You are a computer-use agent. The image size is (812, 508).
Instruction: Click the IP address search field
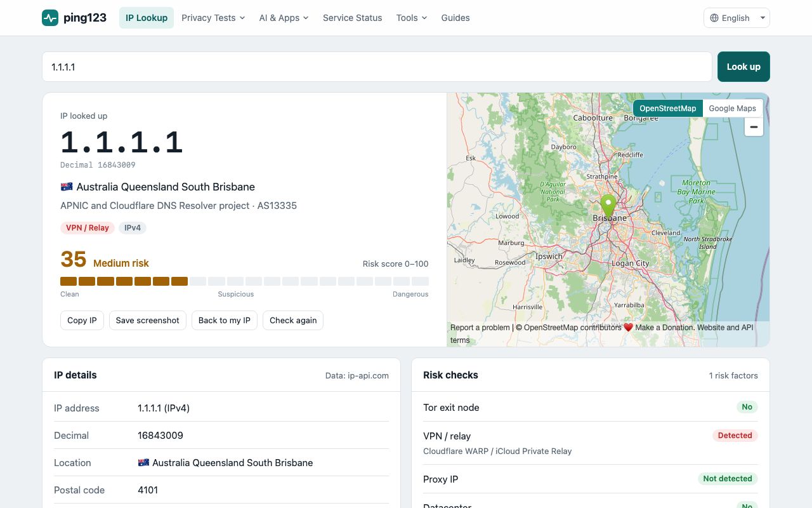377,67
